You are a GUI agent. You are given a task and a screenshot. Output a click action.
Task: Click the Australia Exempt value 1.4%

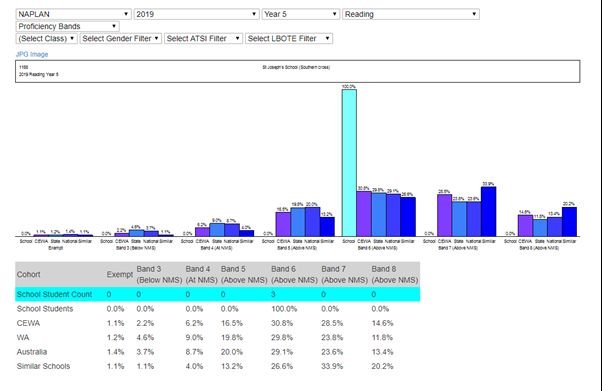(116, 352)
